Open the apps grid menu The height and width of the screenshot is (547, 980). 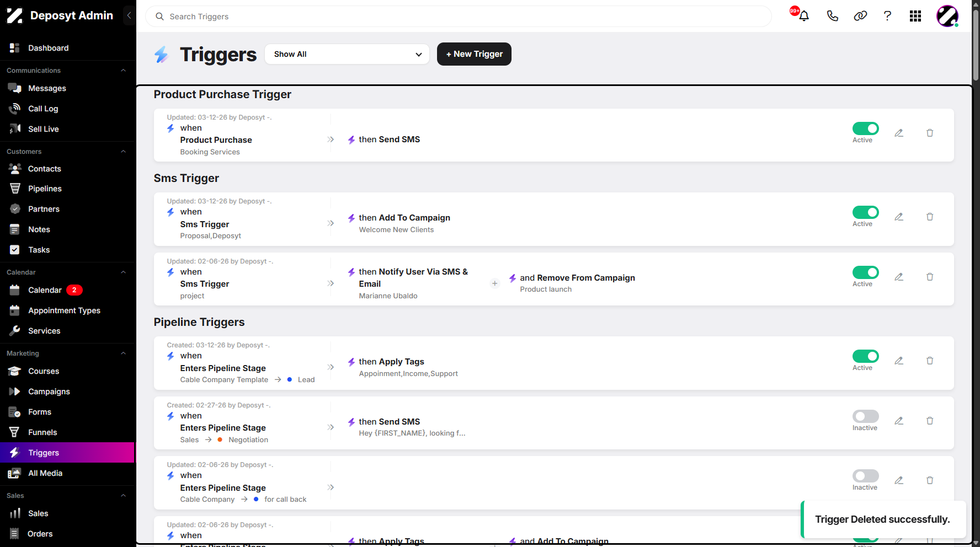915,16
